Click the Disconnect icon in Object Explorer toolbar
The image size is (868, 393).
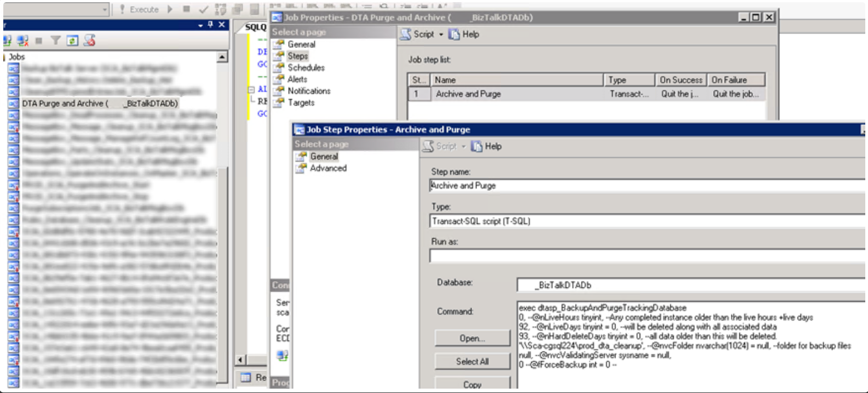click(23, 41)
